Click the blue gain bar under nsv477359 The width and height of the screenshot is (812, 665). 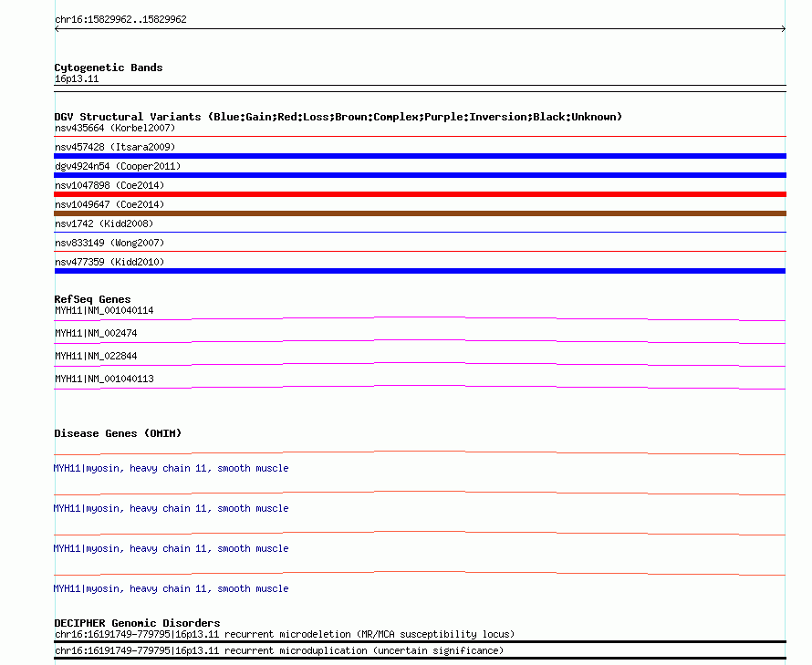[x=420, y=271]
